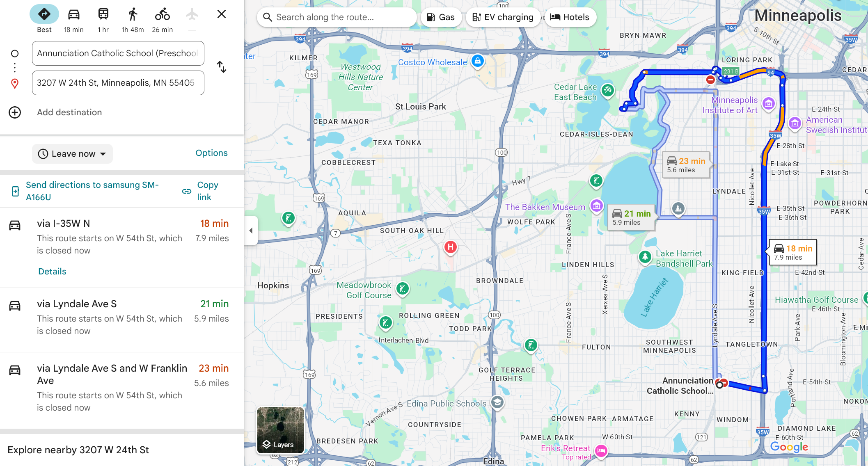This screenshot has height=466, width=868.
Task: Select the 21 min route label on map
Action: 632,217
